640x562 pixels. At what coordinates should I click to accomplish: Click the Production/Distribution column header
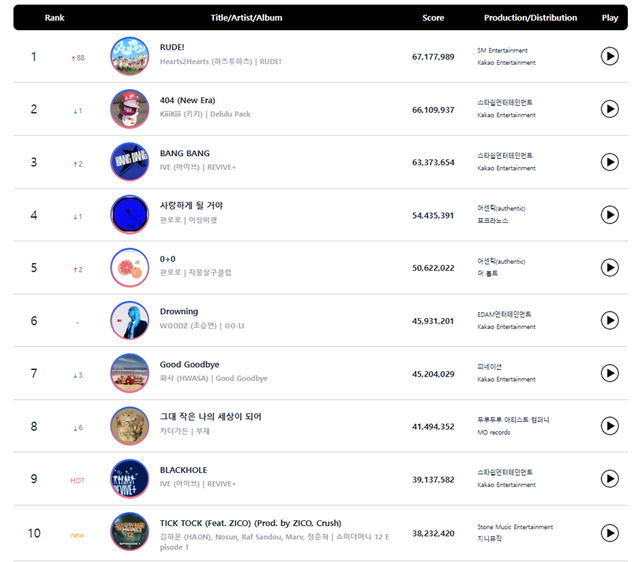tap(530, 18)
